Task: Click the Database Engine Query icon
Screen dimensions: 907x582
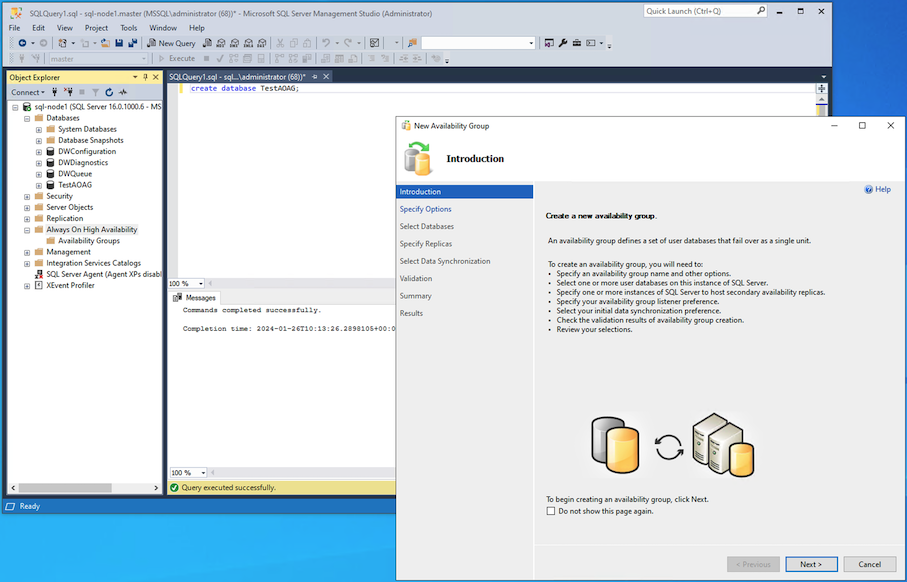Action: pos(207,43)
